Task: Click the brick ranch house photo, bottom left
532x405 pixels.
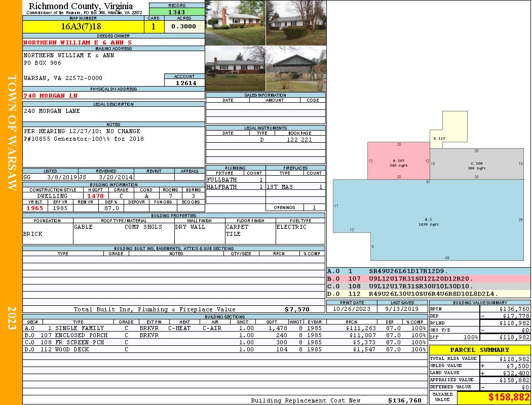Action: tap(236, 68)
